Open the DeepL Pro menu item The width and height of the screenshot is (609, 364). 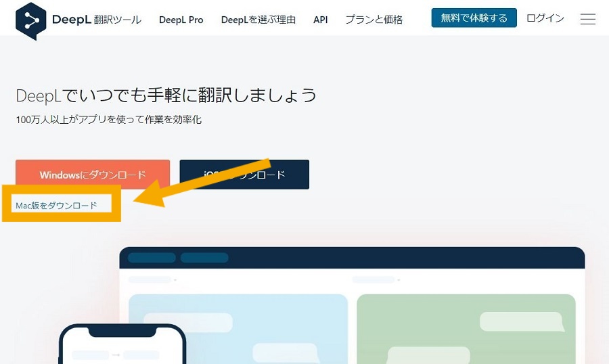coord(181,20)
